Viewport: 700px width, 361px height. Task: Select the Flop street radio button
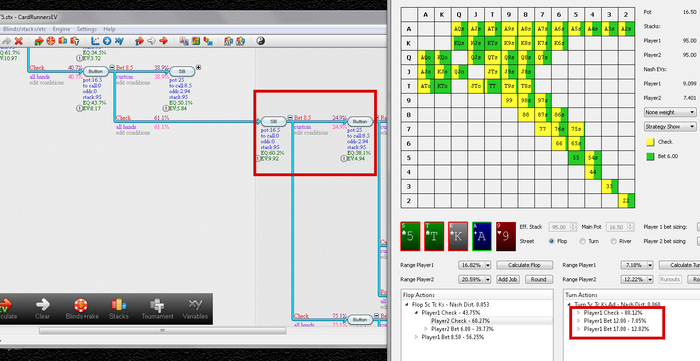(552, 241)
